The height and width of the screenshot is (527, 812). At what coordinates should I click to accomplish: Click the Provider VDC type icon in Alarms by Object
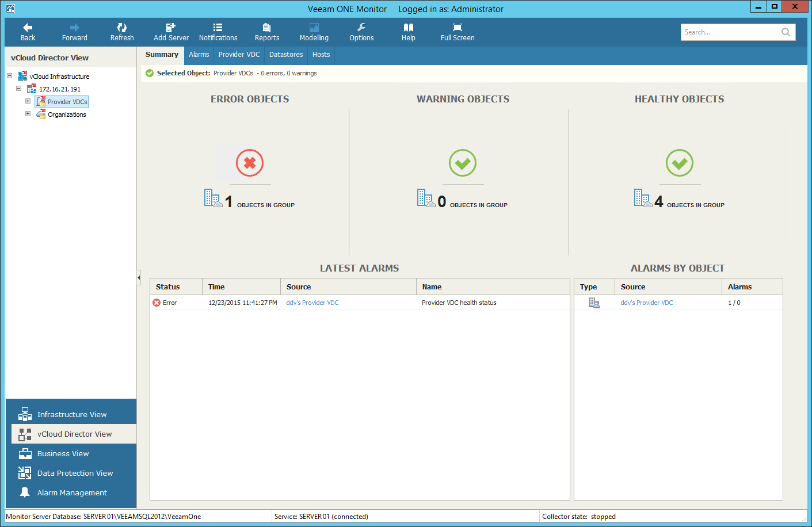pos(594,303)
